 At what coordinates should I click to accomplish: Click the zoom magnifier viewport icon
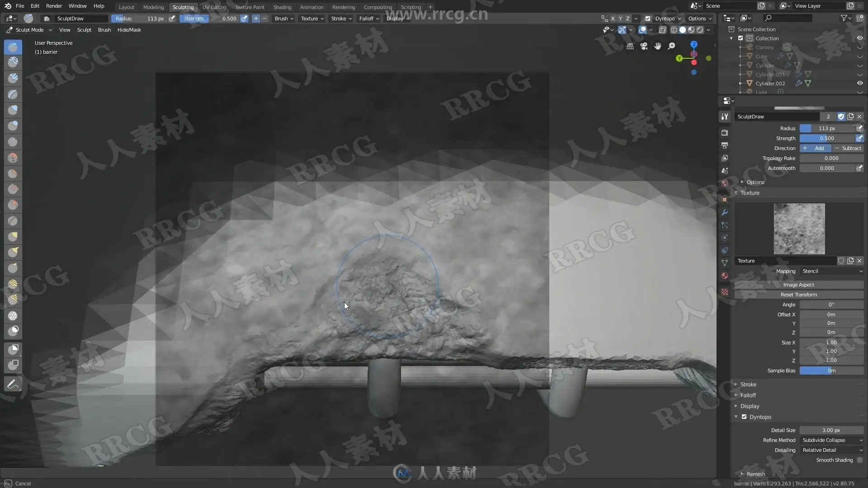point(672,46)
